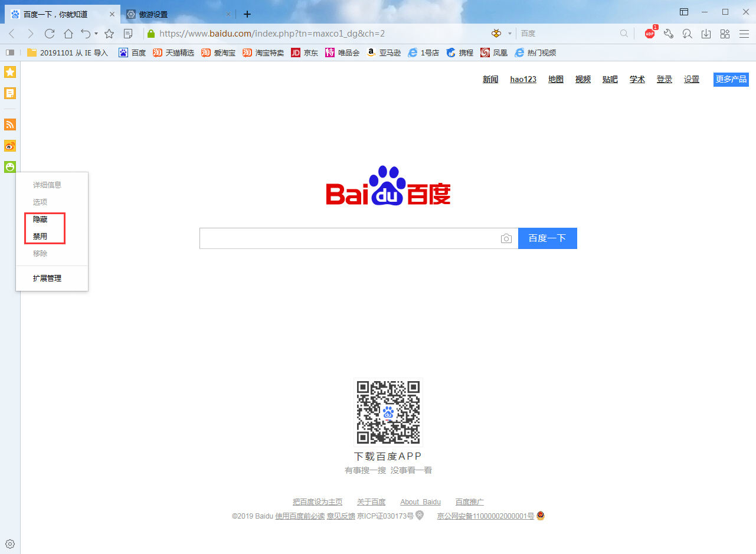The image size is (756, 554).
Task: Click the 百度一下 search button
Action: coord(547,238)
